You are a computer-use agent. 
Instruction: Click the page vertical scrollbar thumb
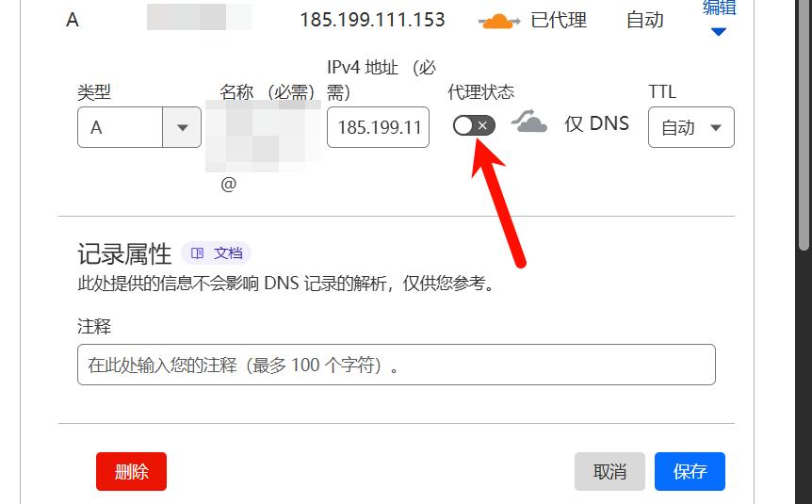pos(804,124)
